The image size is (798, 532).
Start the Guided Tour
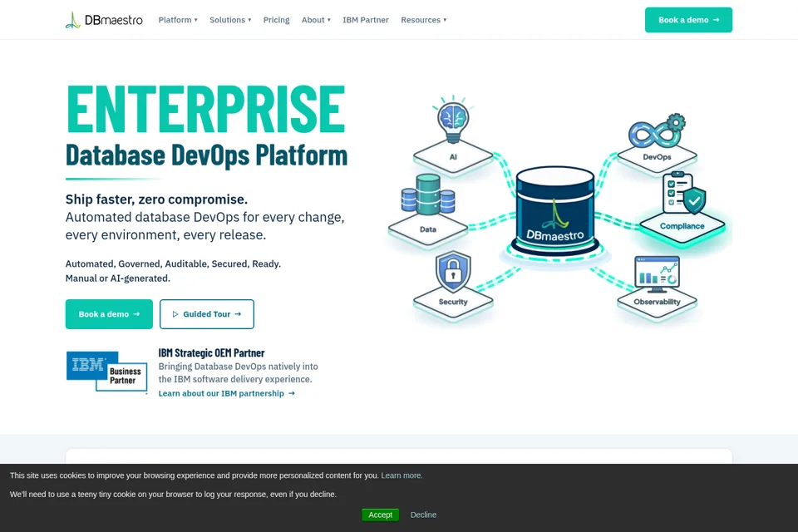coord(207,314)
